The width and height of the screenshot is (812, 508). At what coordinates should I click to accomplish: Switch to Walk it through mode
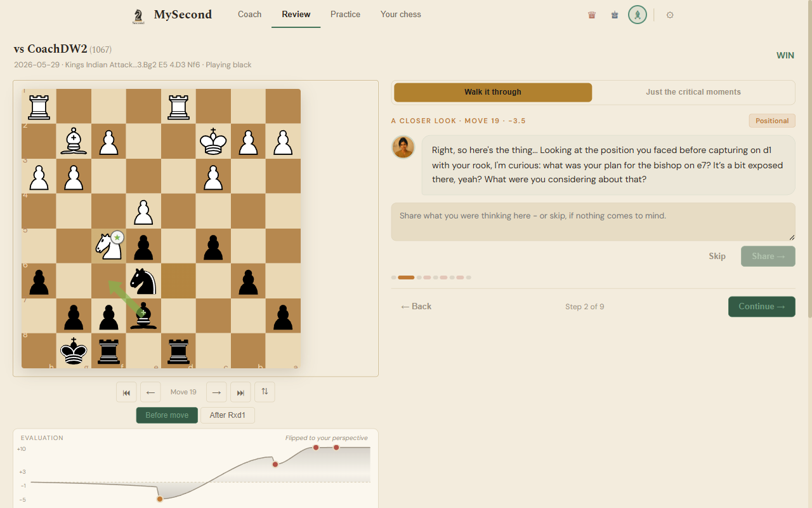493,92
